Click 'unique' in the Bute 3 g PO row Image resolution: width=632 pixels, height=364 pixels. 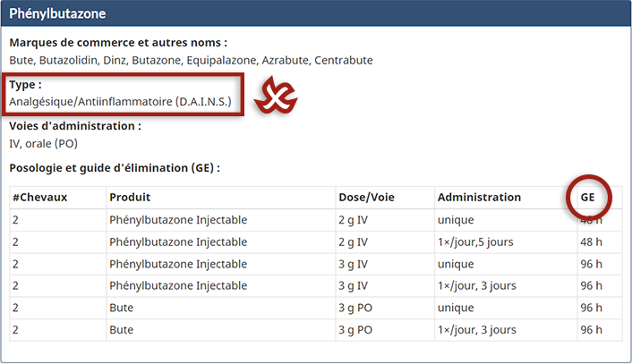tap(456, 308)
